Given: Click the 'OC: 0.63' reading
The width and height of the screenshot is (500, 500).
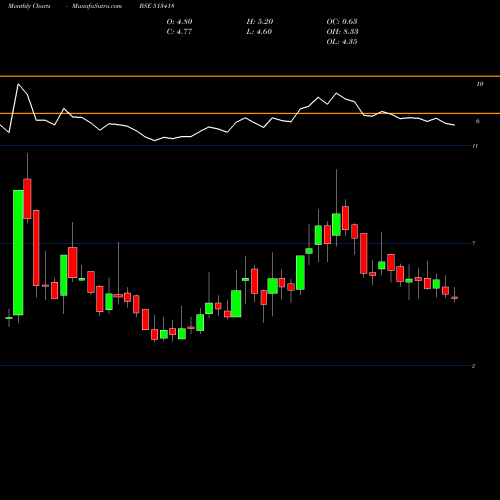Looking at the screenshot, I should pyautogui.click(x=342, y=22).
